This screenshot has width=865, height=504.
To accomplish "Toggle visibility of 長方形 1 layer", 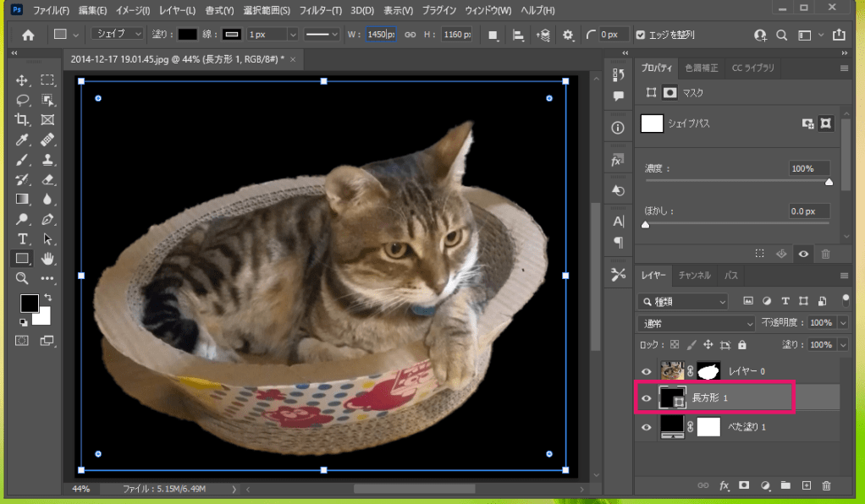I will pyautogui.click(x=647, y=398).
